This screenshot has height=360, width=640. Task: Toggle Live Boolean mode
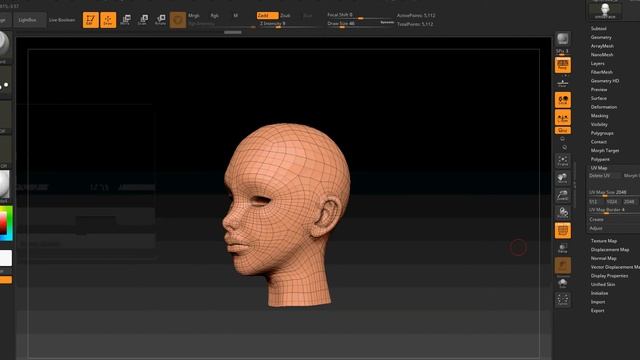tap(62, 20)
